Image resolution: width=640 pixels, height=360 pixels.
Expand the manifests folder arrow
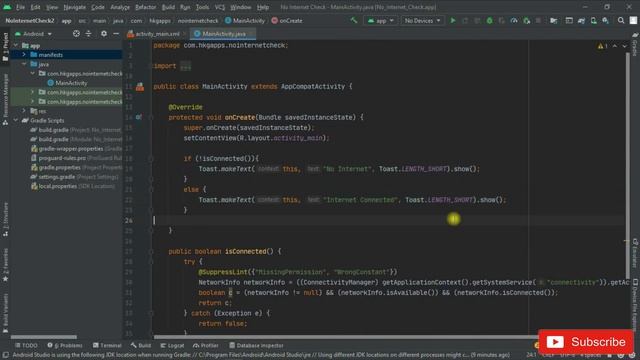[24, 55]
